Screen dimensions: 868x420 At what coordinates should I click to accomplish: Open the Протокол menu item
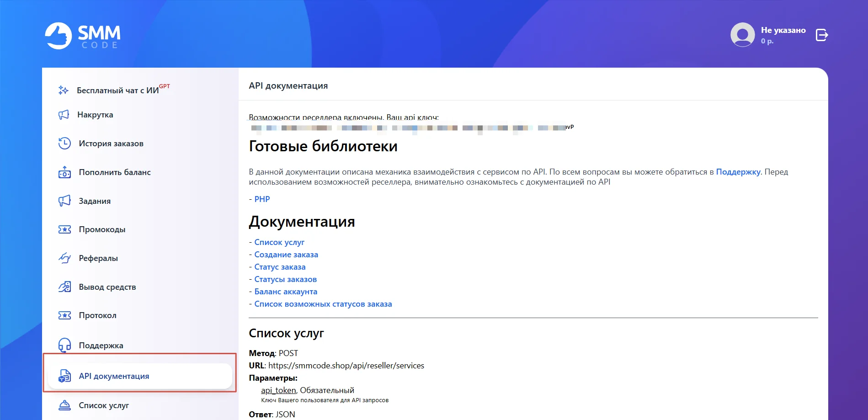pyautogui.click(x=97, y=315)
